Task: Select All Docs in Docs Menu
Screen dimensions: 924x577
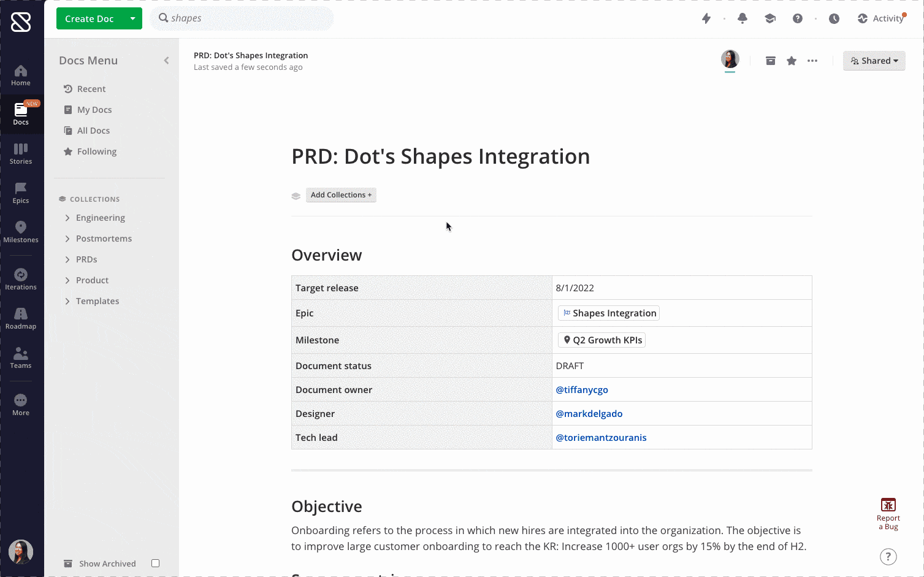Action: pos(93,131)
